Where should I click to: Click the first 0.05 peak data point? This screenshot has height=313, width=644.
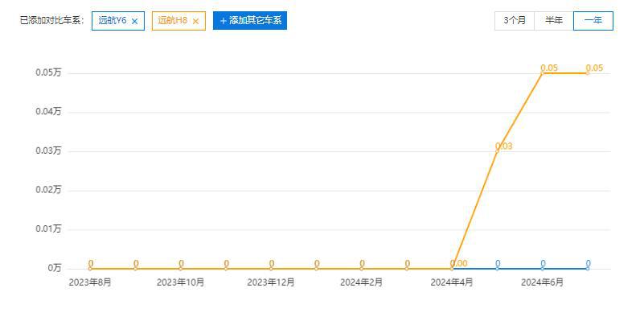pos(542,73)
